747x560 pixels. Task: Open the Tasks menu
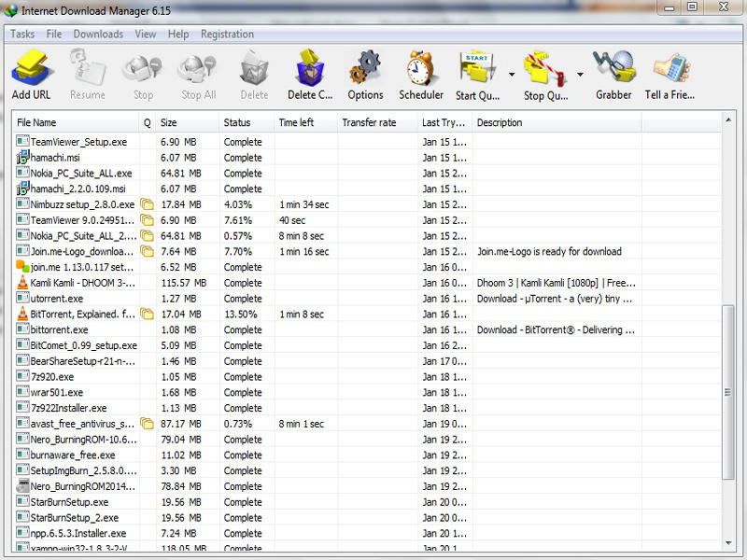(x=22, y=34)
